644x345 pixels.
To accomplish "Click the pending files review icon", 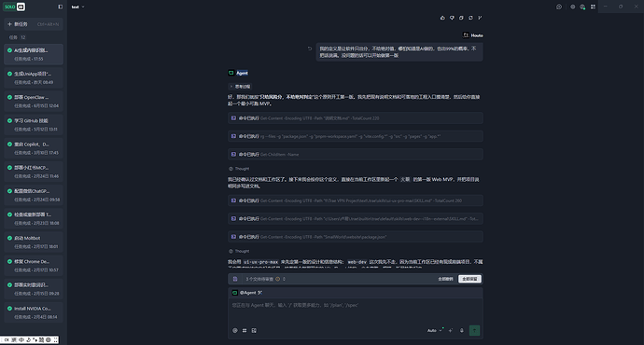I will [x=235, y=279].
